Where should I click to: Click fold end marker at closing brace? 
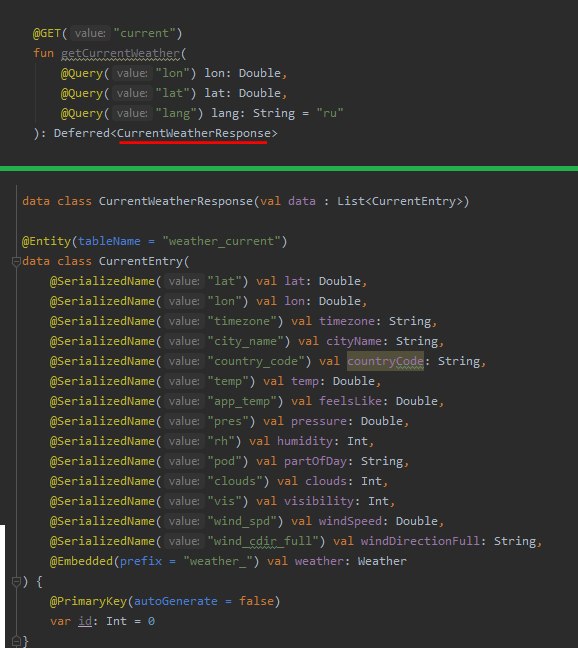click(x=16, y=641)
